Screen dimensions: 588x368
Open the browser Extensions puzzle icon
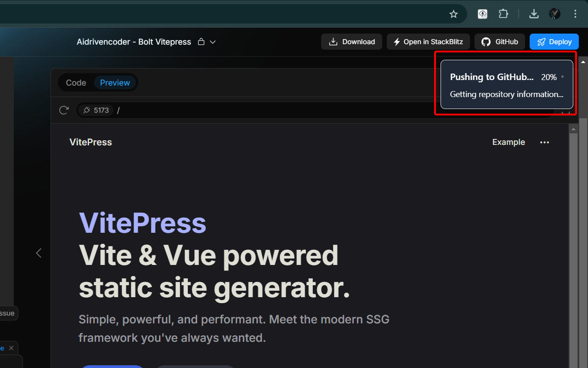(503, 14)
